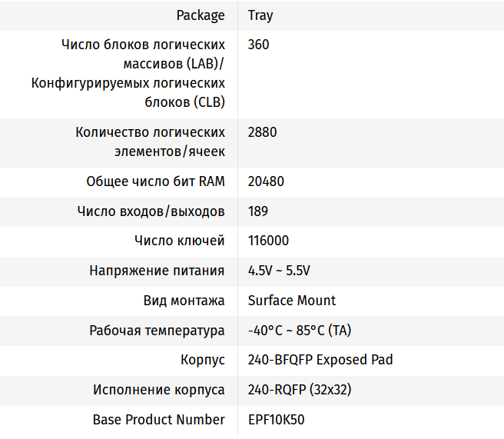The image size is (504, 439).
Task: Click the Общее число бит RAM label
Action: (x=156, y=181)
